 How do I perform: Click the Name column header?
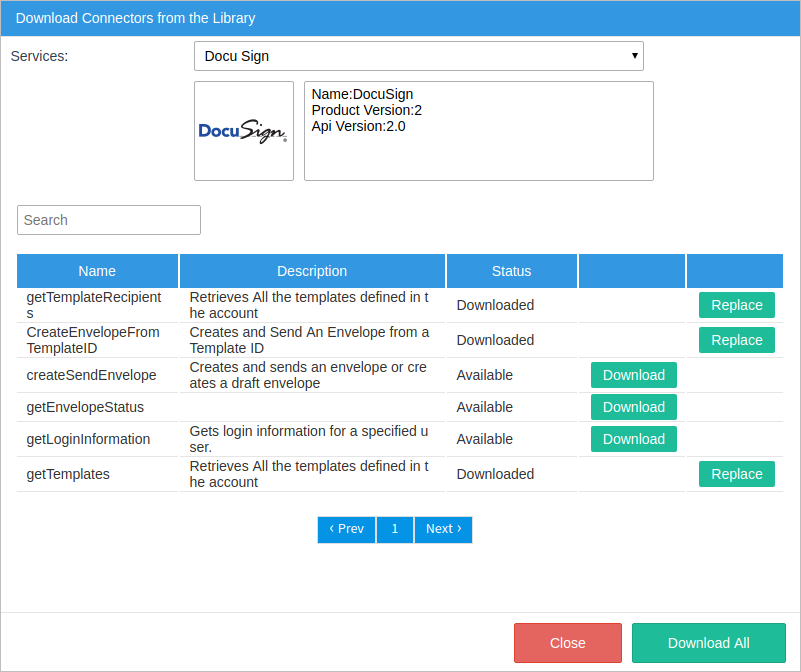[x=97, y=271]
